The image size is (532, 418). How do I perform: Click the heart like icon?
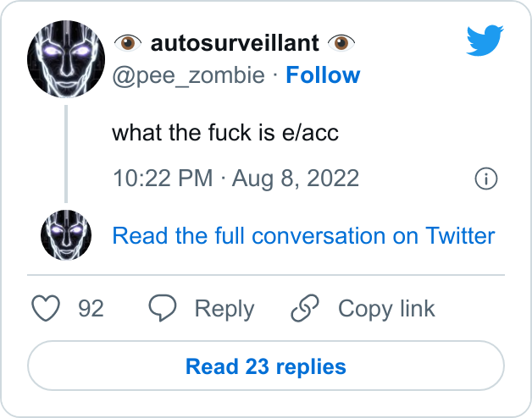coord(46,308)
